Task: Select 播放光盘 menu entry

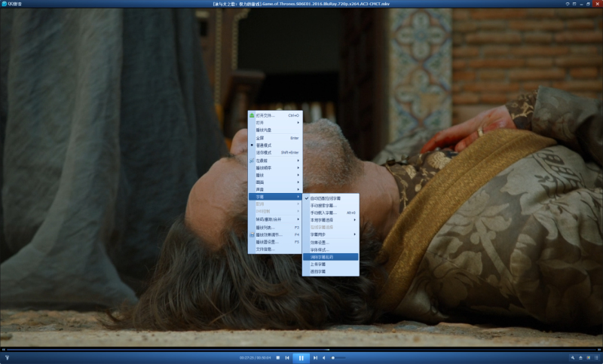Action: (275, 130)
